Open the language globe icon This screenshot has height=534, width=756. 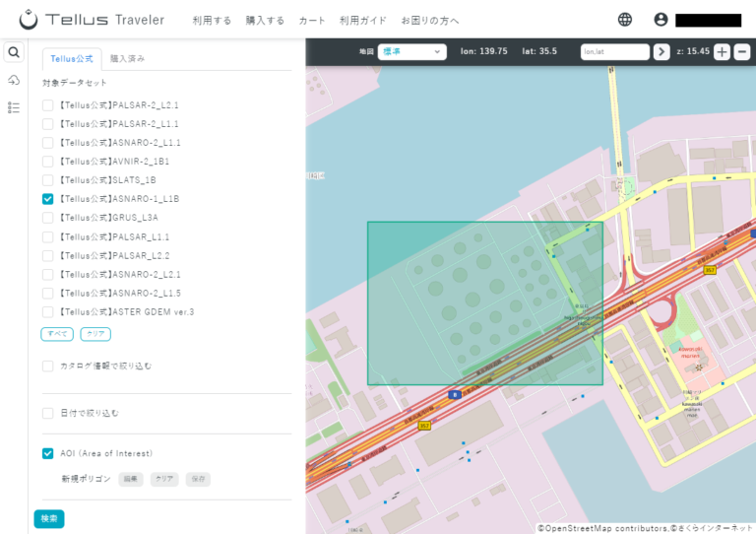(x=625, y=20)
